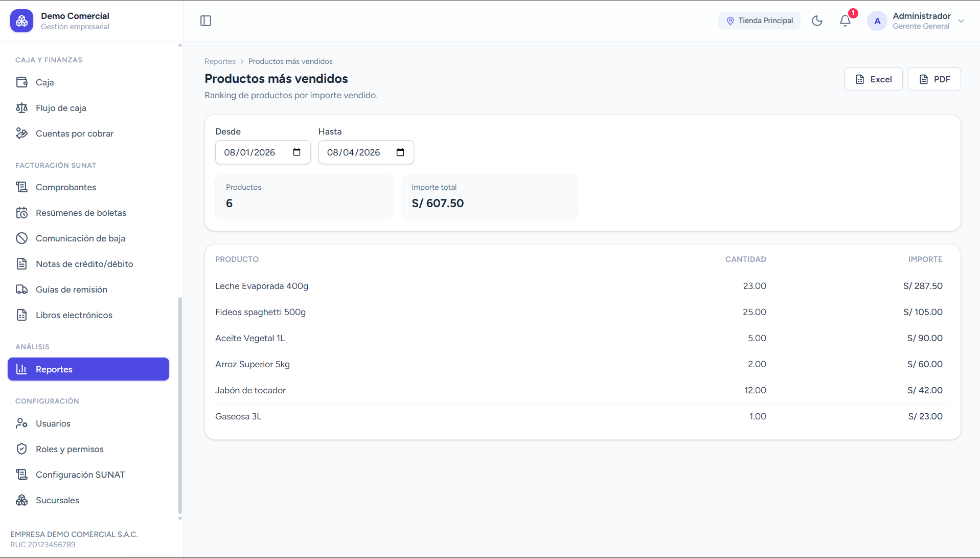Click the Comunicación de baja ban icon
Viewport: 980px width, 558px height.
[x=21, y=238]
